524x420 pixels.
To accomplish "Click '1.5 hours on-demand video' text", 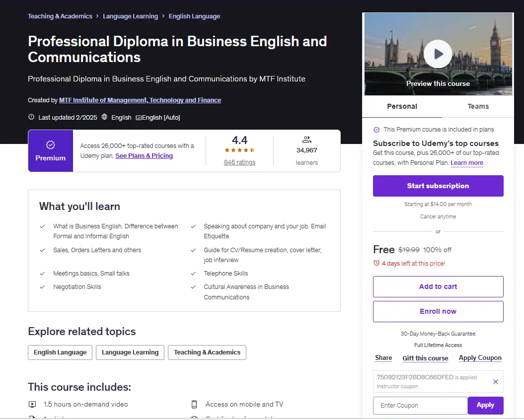I will coord(85,404).
